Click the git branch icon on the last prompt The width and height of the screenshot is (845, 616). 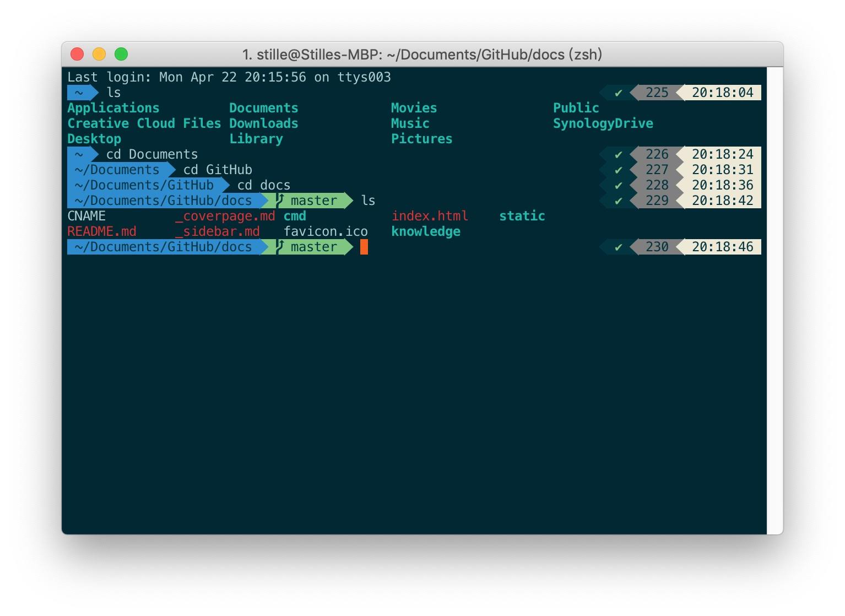[x=280, y=247]
